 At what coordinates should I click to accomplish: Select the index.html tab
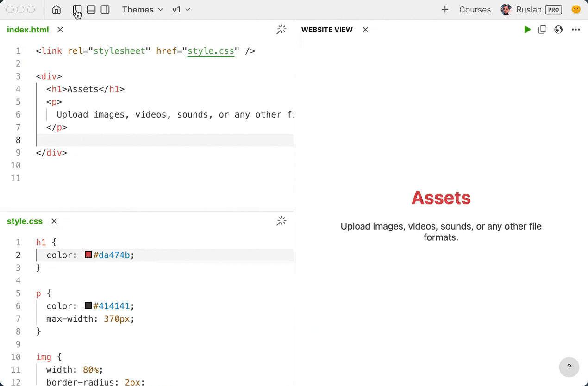(x=28, y=30)
